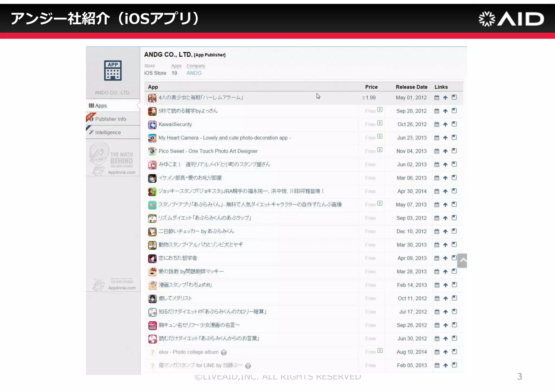The height and width of the screenshot is (392, 555).
Task: Click up arrow icon in KawaiiSecurity row
Action: coord(445,124)
